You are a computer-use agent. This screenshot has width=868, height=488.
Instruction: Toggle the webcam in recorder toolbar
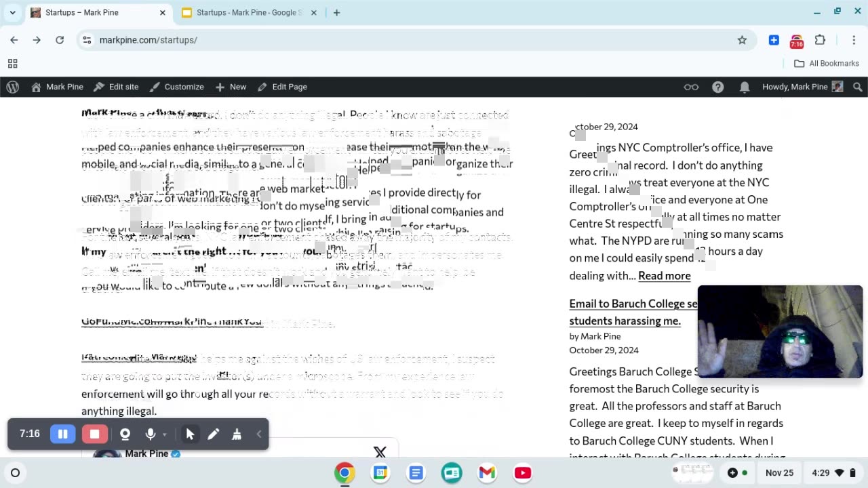point(125,434)
